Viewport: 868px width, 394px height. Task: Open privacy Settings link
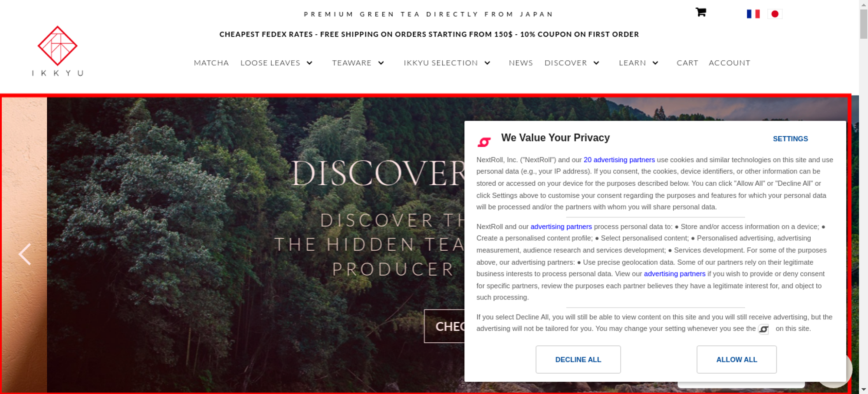(x=790, y=139)
